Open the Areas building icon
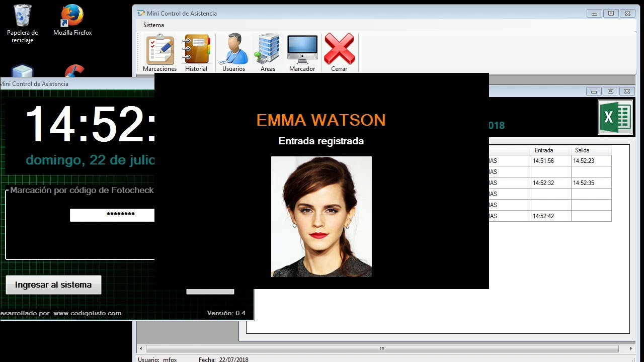This screenshot has height=362, width=644. pyautogui.click(x=268, y=53)
